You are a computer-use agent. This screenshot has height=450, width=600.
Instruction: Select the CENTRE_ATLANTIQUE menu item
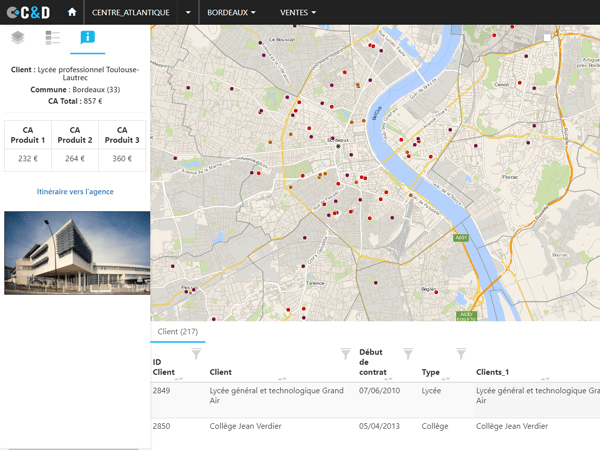tap(130, 13)
